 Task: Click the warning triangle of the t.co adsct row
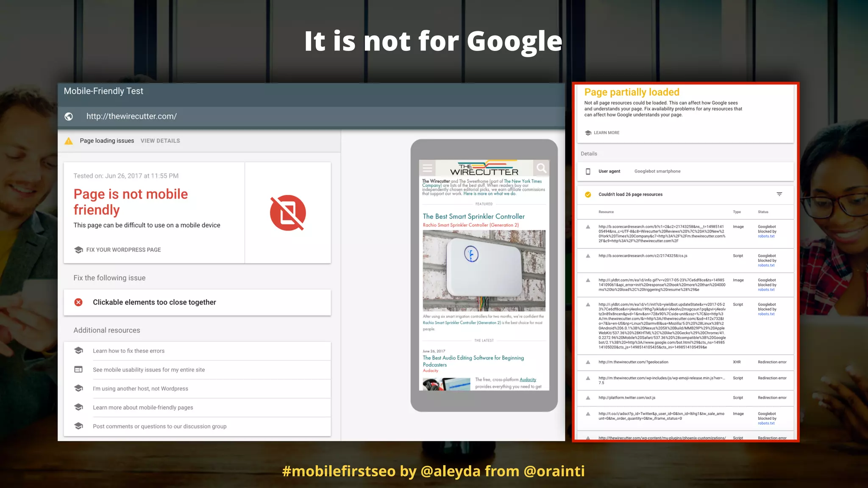coord(588,414)
